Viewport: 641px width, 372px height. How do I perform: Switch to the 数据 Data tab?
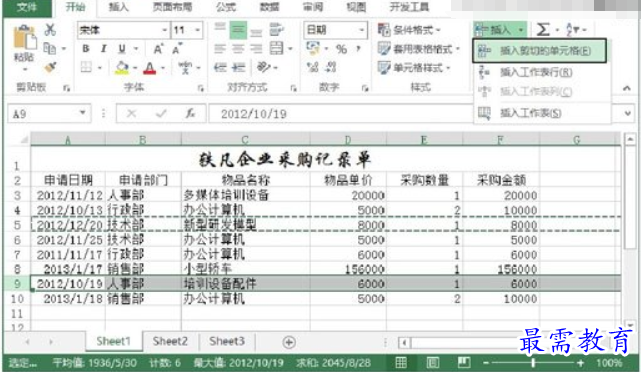pos(270,7)
